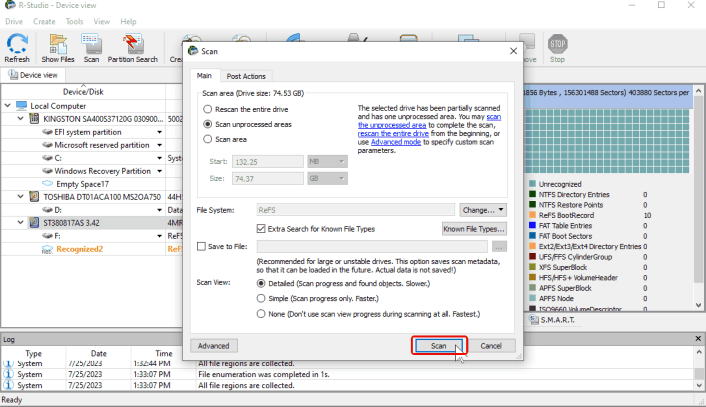This screenshot has width=706, height=407.
Task: Choose None scan view option
Action: coord(261,314)
